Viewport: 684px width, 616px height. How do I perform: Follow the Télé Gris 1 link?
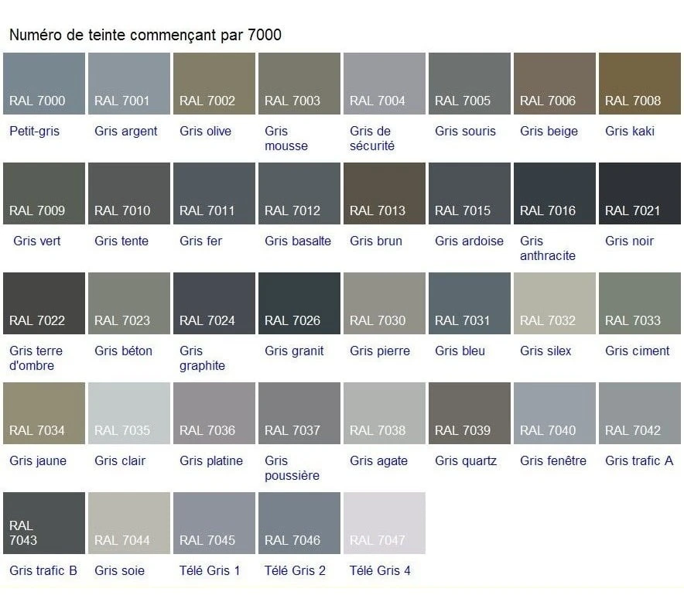(210, 570)
